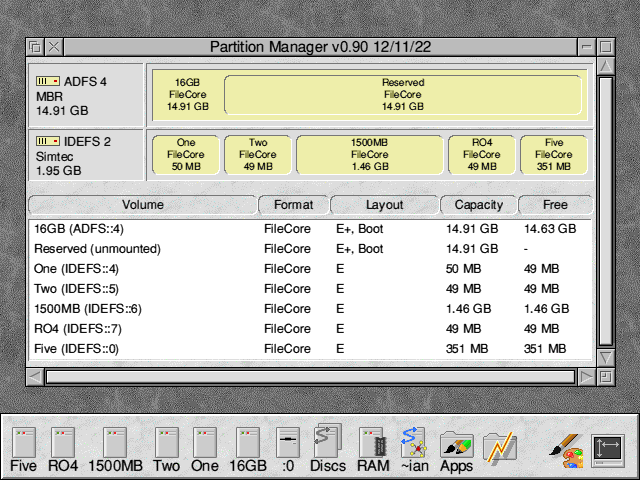Launch the Paint palette icon on iconbar

click(x=567, y=451)
